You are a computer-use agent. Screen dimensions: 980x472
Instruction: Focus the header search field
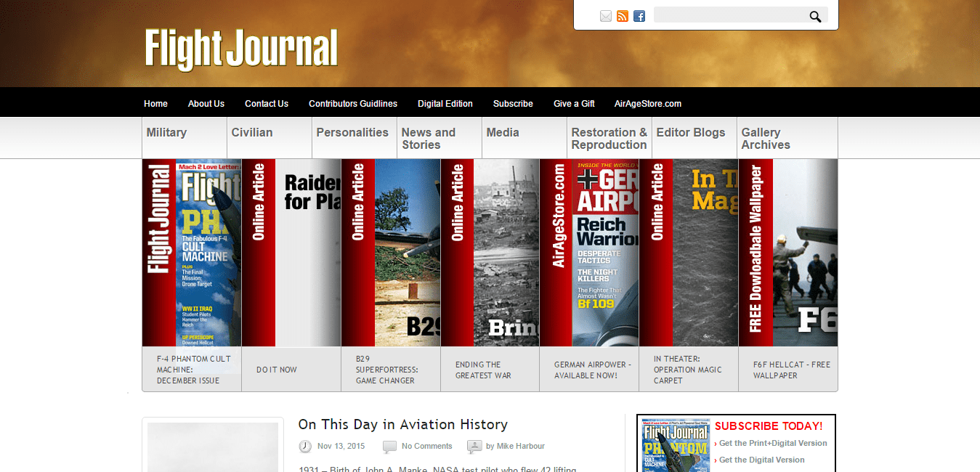(730, 15)
